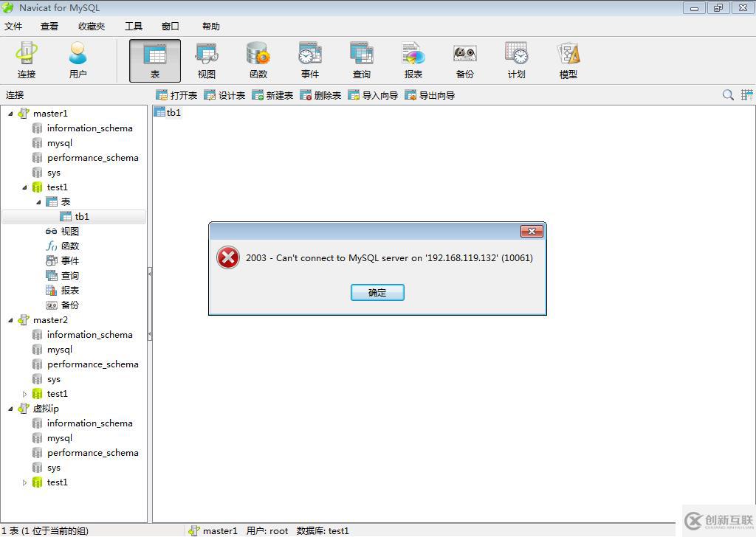
Task: Click 设计表 (Design Table) in object toolbar
Action: (x=224, y=95)
